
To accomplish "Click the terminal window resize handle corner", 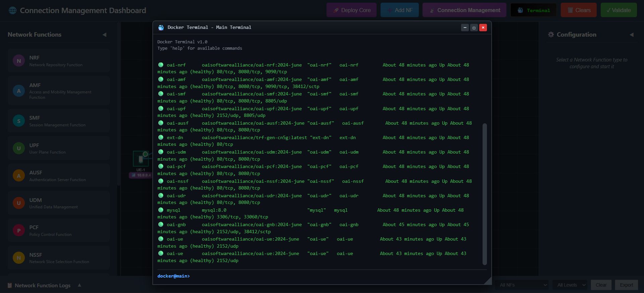I will [488, 281].
